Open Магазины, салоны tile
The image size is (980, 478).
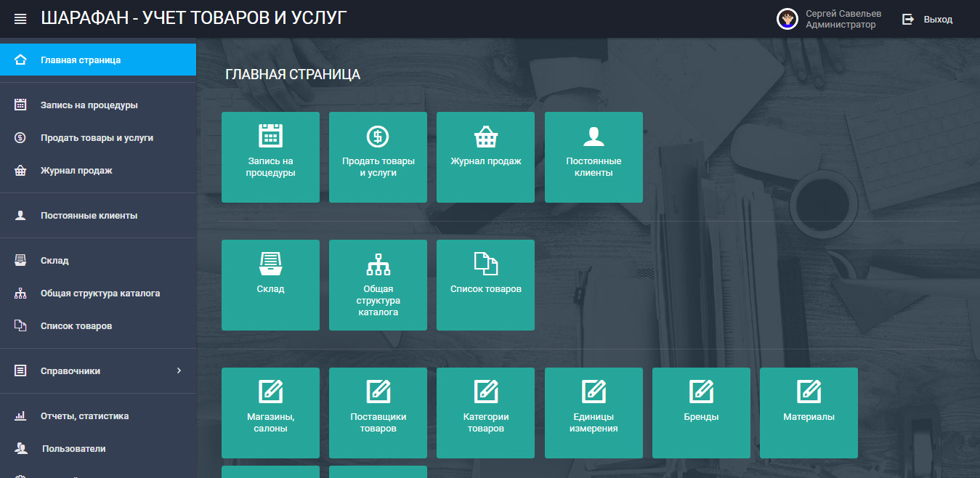[270, 413]
